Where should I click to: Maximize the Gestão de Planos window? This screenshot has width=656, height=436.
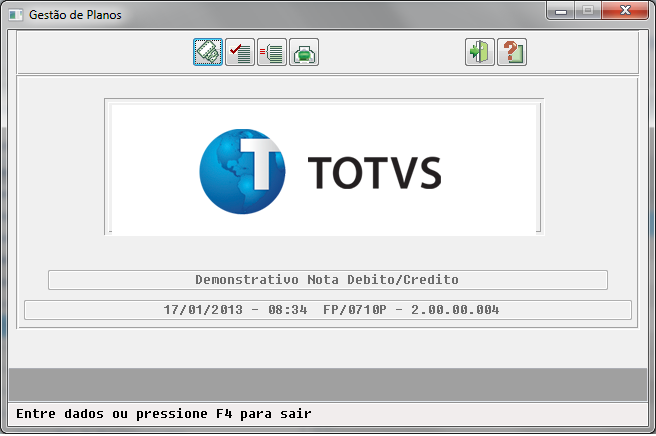click(588, 11)
